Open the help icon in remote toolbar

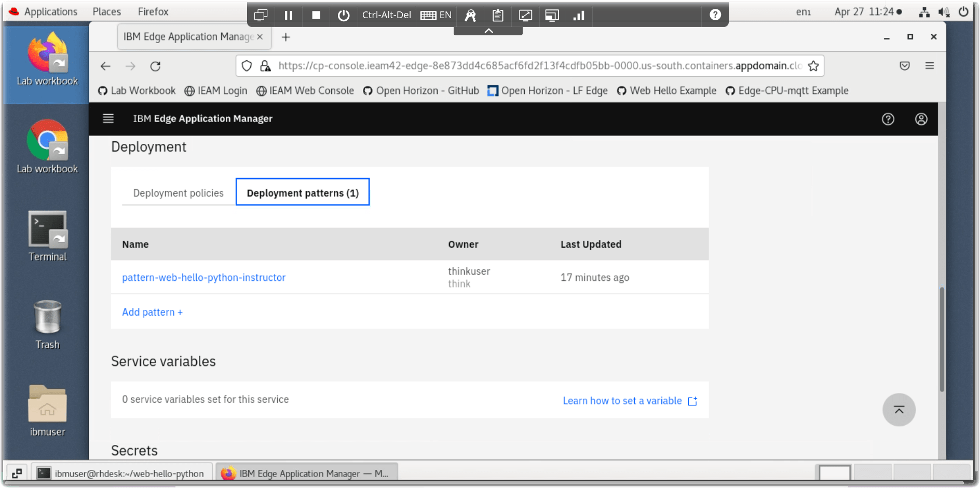click(x=715, y=15)
